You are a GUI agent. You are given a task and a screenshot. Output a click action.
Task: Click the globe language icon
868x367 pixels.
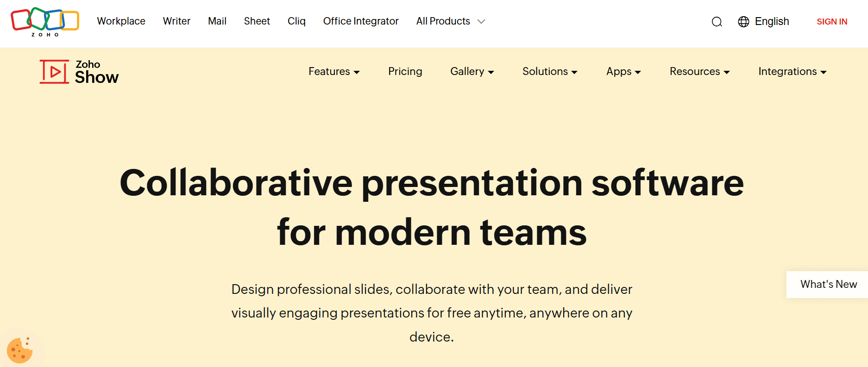[x=743, y=22]
